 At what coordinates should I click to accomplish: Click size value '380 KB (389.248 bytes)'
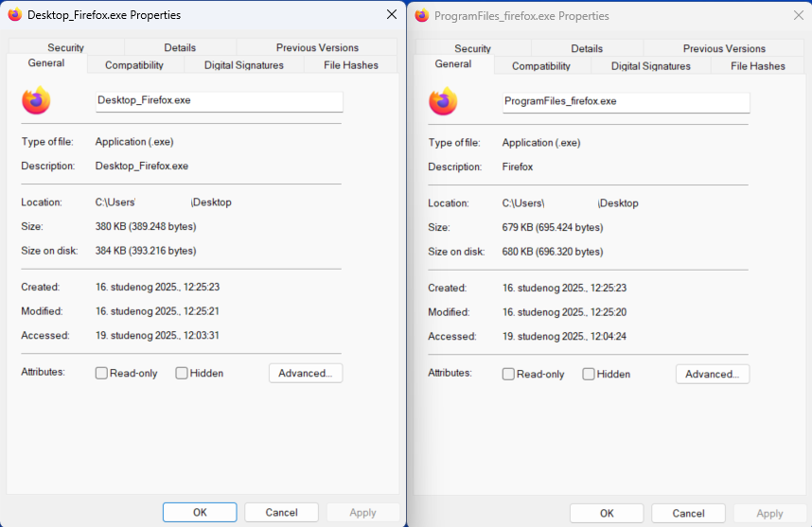(146, 227)
